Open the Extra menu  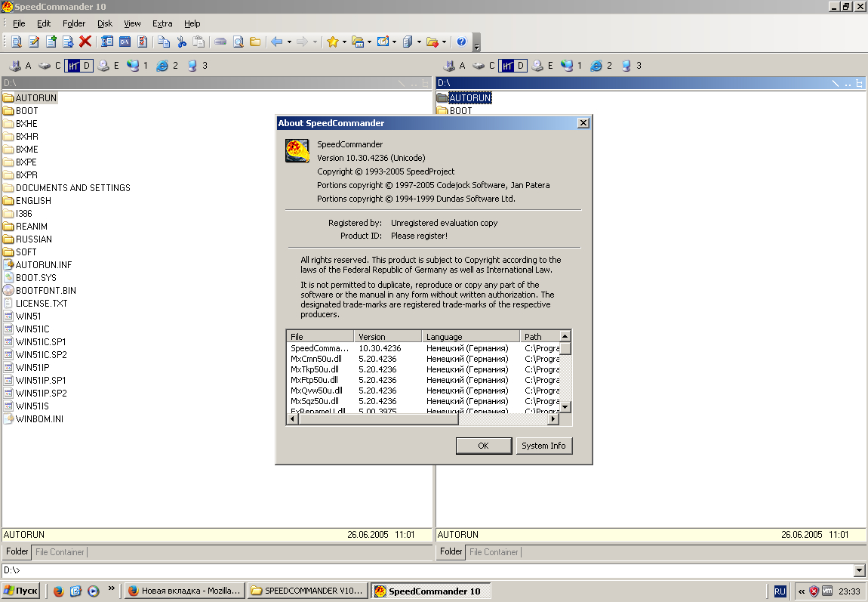162,23
